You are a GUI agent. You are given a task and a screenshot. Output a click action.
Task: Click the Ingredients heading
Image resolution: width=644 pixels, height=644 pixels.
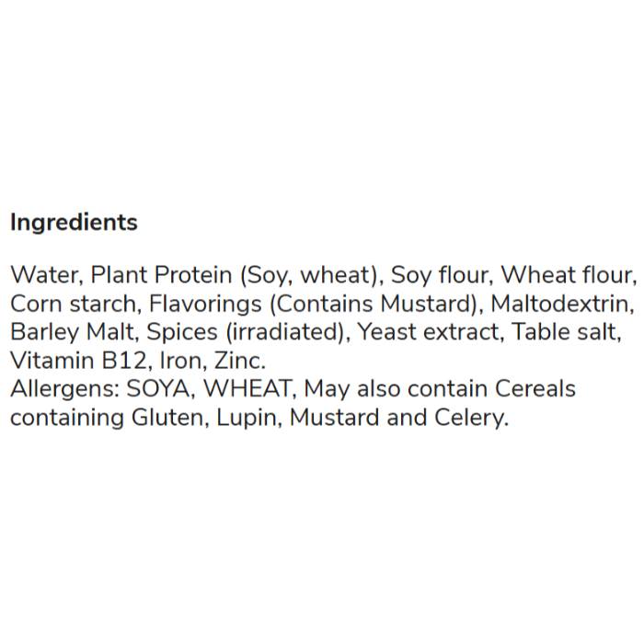pos(74,223)
